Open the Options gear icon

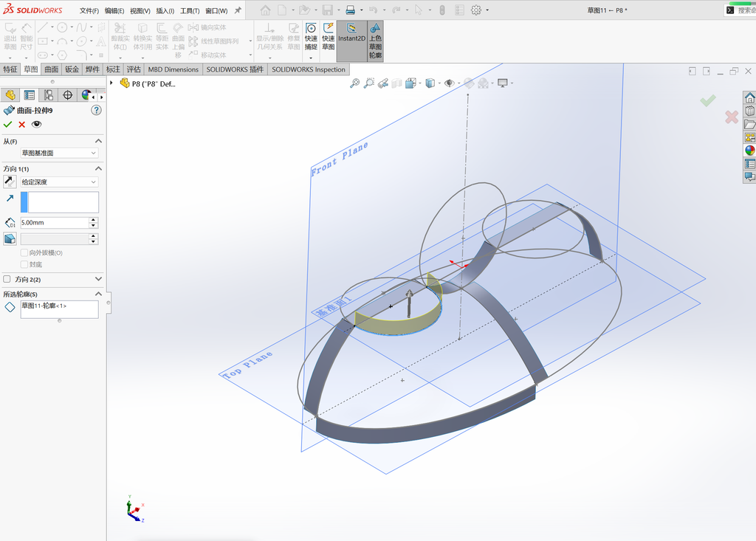tap(476, 10)
